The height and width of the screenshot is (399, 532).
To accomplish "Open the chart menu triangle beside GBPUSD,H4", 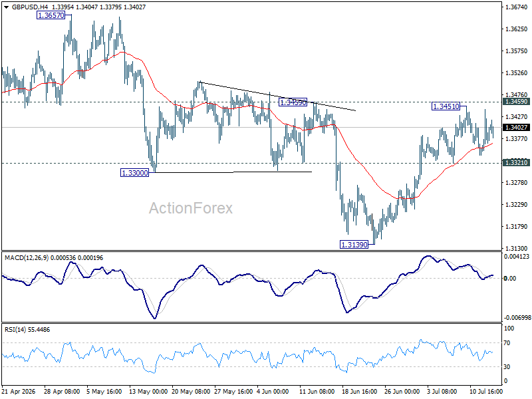I will [x=7, y=7].
